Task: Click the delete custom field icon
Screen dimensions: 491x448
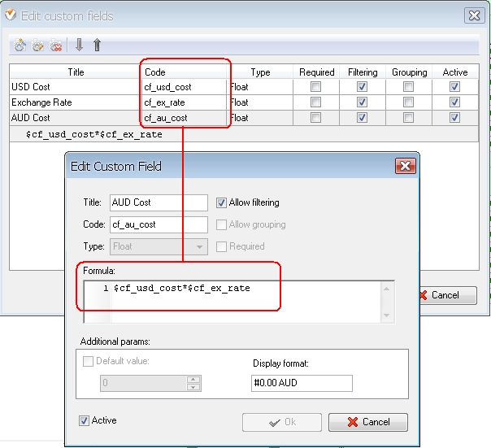Action: pos(56,46)
